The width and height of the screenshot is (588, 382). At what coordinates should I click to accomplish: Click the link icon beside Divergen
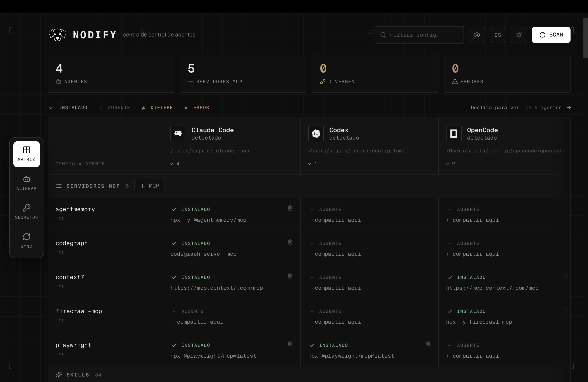323,81
